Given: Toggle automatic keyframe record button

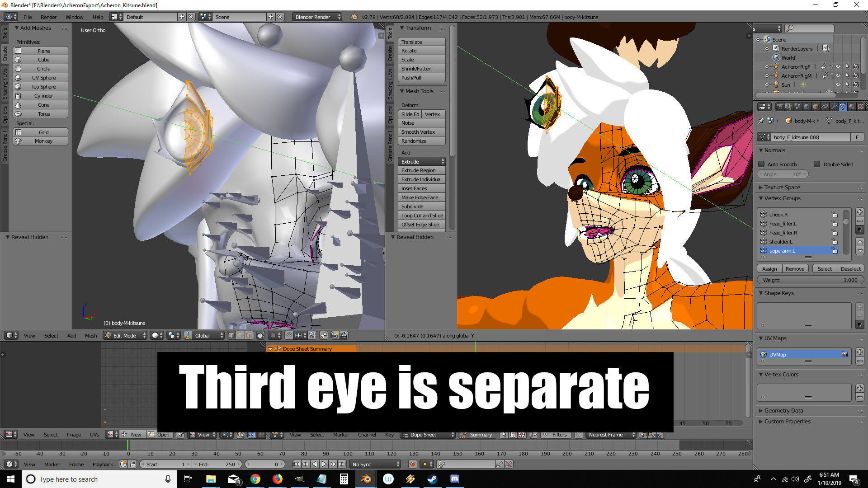Looking at the screenshot, I should pos(412,464).
